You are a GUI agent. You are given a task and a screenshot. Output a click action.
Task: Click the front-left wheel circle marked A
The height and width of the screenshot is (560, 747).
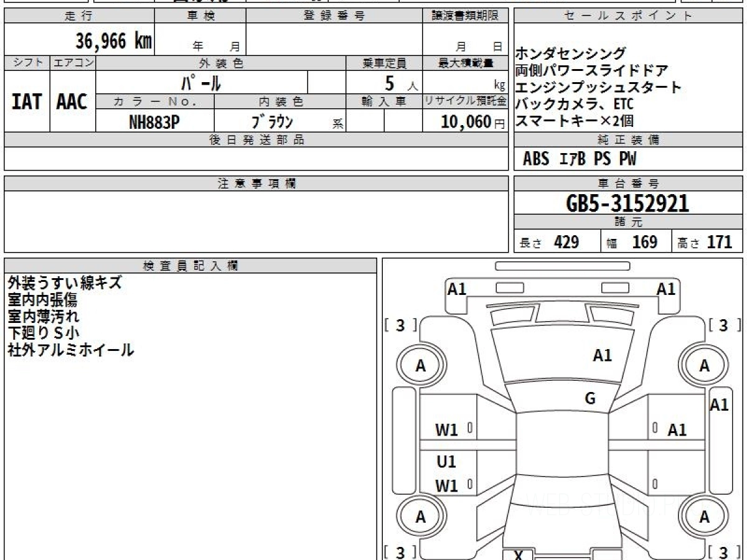[x=421, y=366]
